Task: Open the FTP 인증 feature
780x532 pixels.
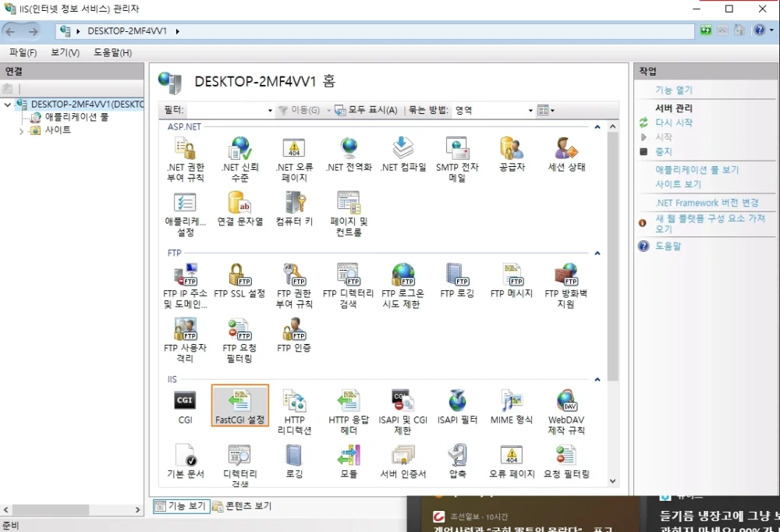Action: [294, 335]
